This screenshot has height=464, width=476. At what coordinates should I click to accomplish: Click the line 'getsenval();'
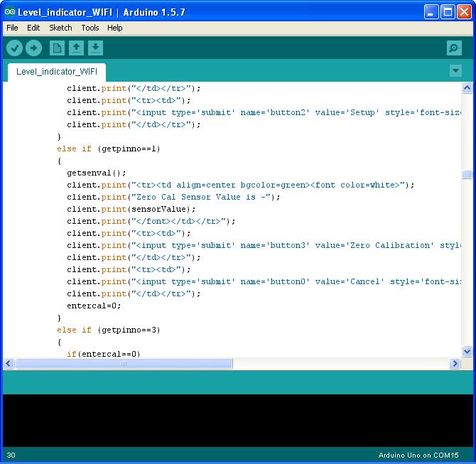coord(96,173)
